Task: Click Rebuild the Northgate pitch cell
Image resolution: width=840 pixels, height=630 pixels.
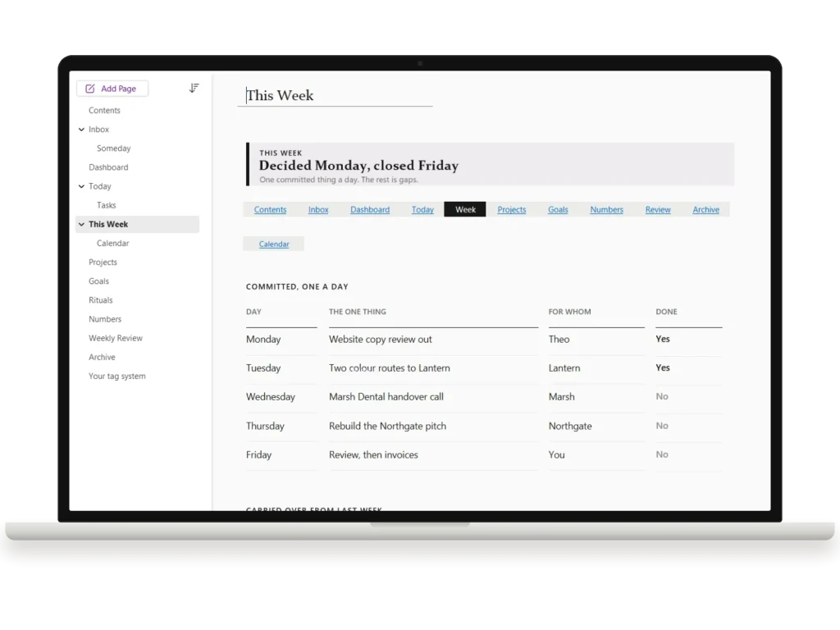Action: 387,426
